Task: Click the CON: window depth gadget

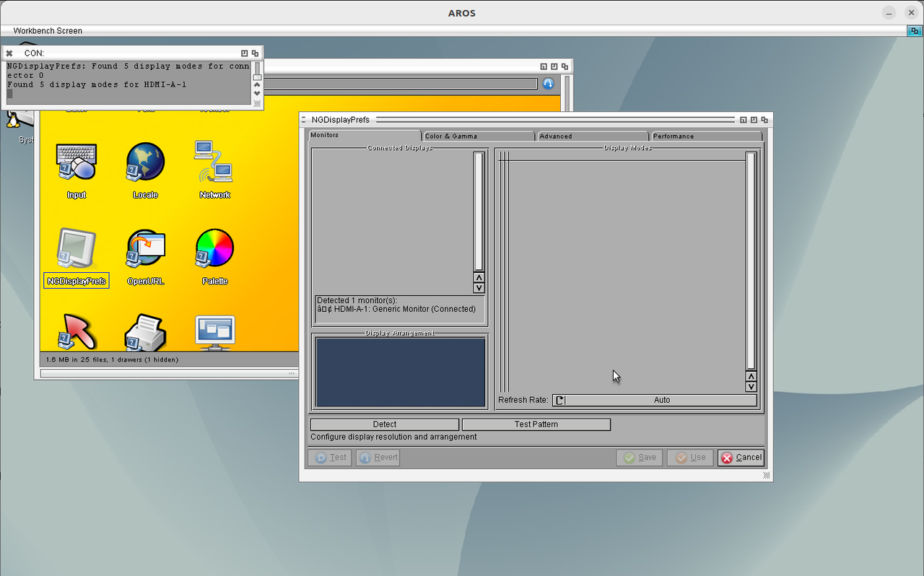Action: pos(255,53)
